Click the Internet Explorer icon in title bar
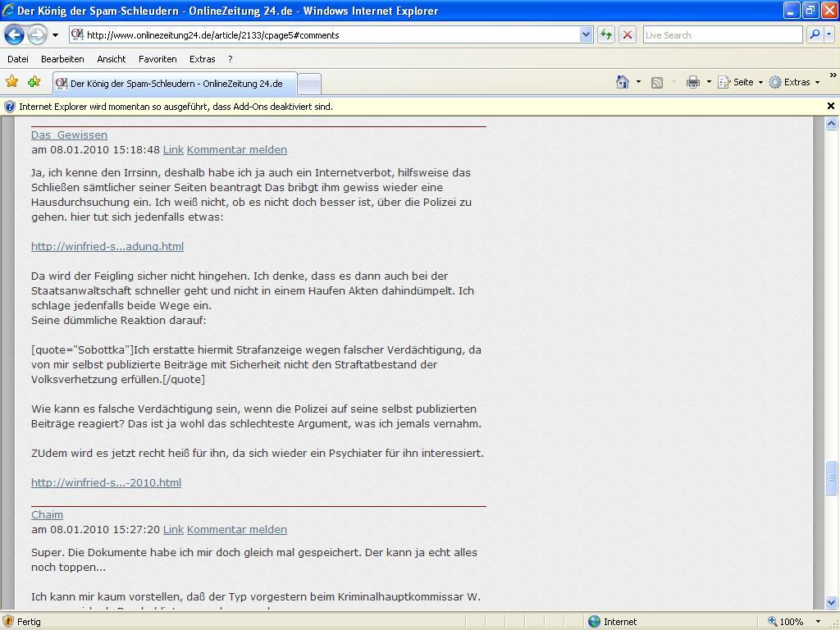Image resolution: width=840 pixels, height=630 pixels. click(8, 10)
